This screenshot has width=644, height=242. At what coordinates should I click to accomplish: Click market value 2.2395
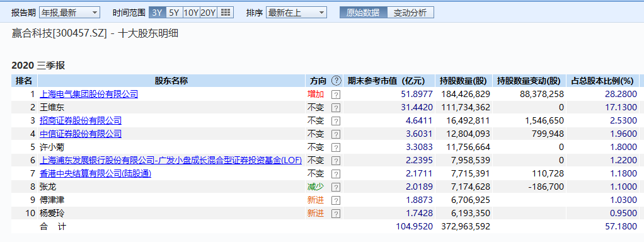coord(419,160)
